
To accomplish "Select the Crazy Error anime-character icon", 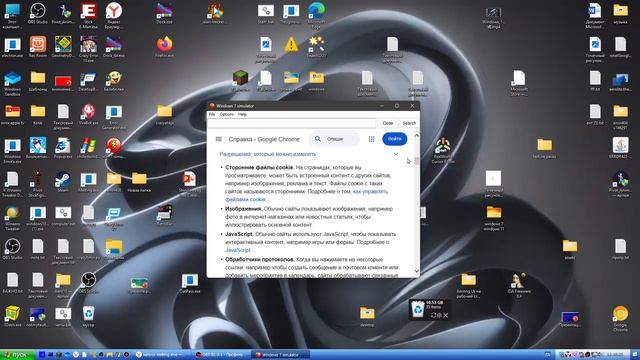I will coord(88,49).
